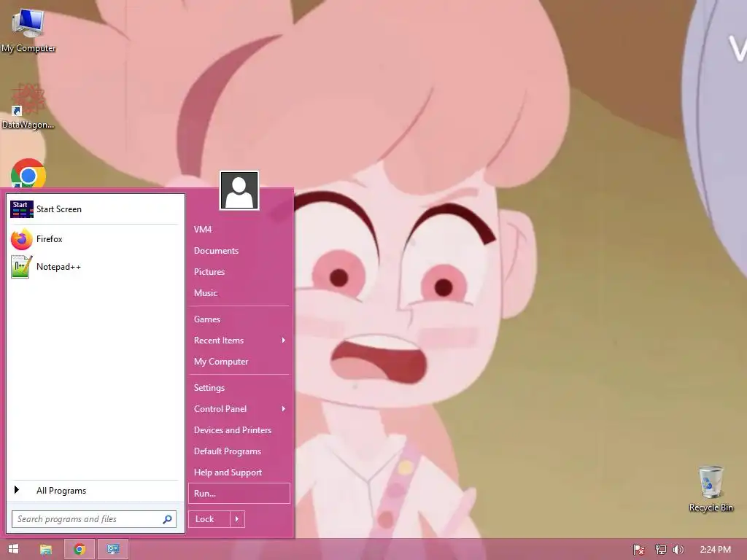Open the My Computer desktop icon
Viewport: 747px width, 560px height.
tap(28, 31)
